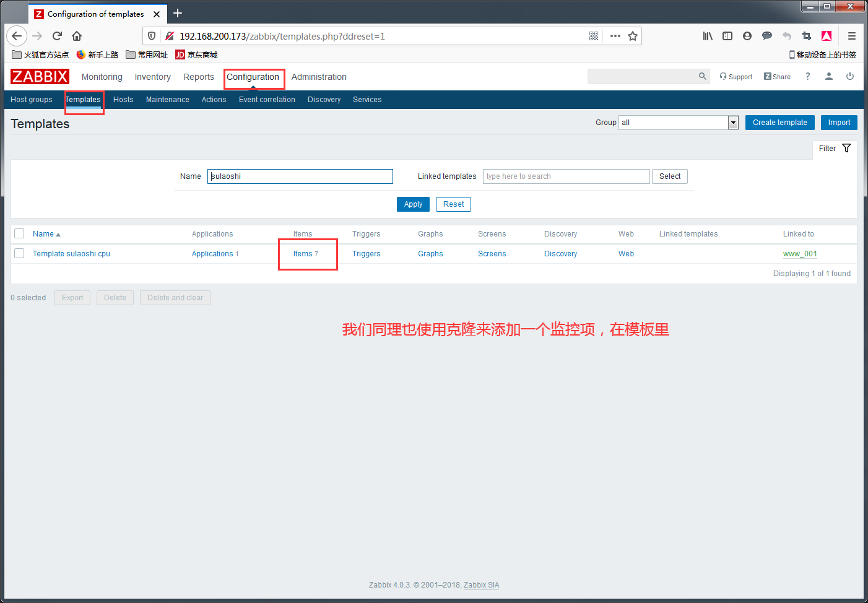The image size is (868, 603).
Task: Open the Firefox library icon
Action: click(x=708, y=36)
